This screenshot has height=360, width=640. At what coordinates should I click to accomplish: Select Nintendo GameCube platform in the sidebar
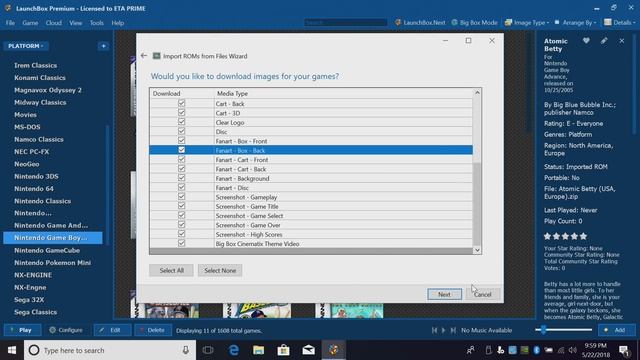point(47,250)
